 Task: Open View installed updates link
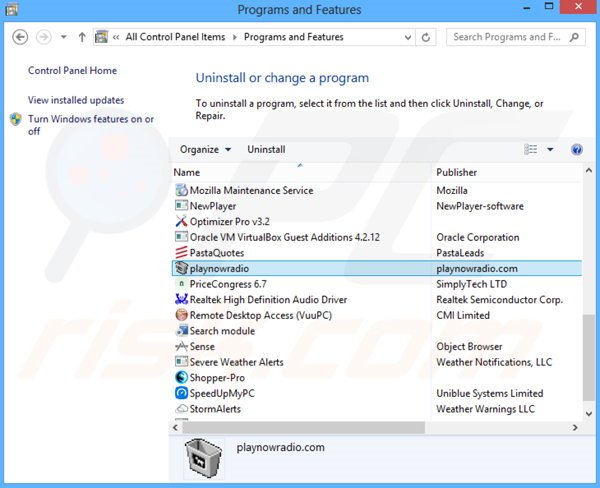point(76,100)
